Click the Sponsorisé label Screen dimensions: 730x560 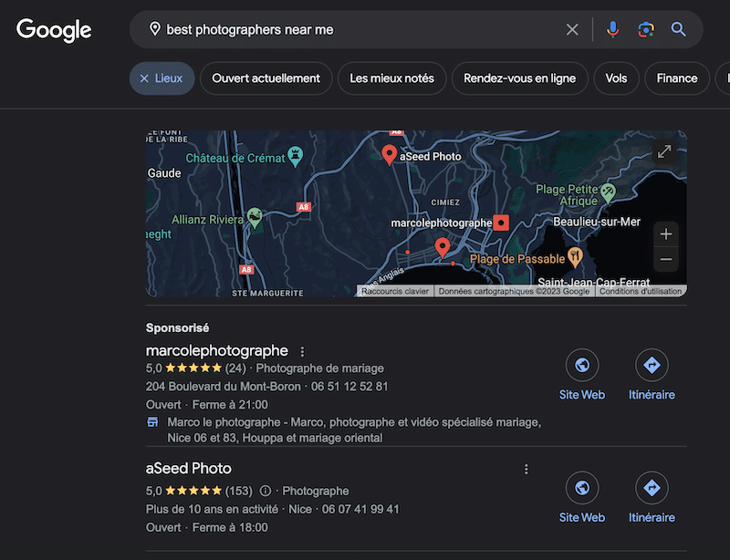click(x=177, y=327)
